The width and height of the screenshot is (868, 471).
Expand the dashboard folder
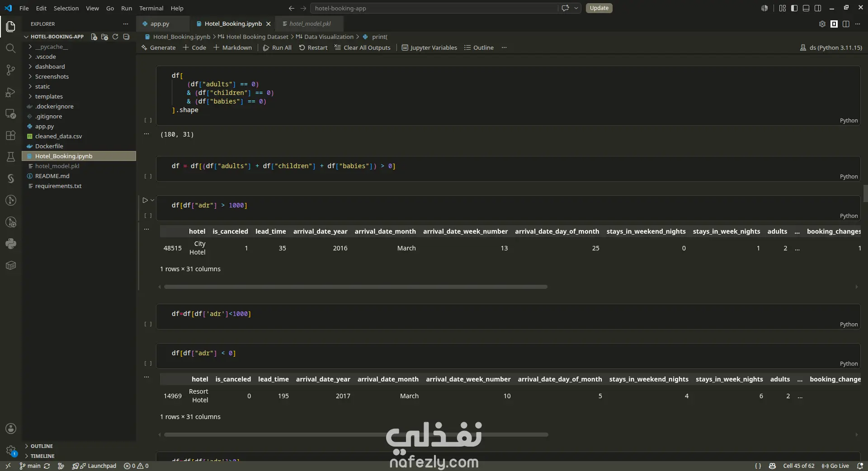(50, 66)
